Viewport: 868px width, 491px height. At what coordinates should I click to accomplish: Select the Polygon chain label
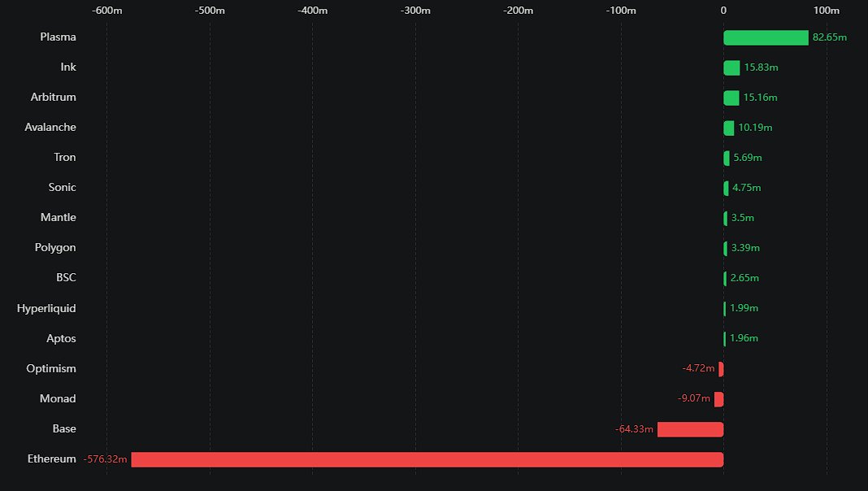[55, 247]
